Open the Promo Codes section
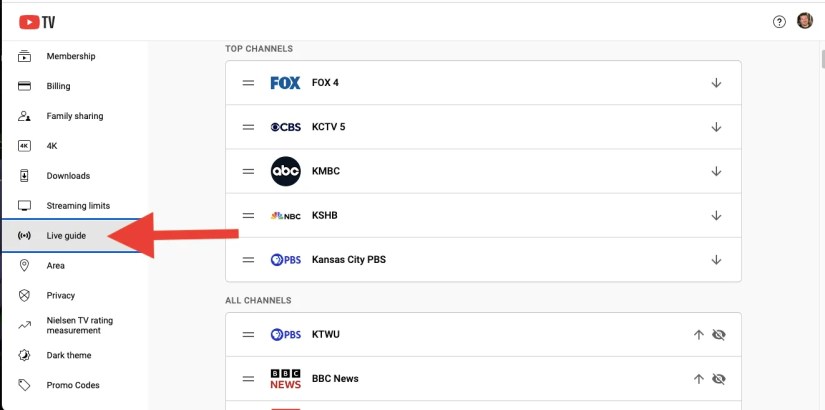The width and height of the screenshot is (825, 410). click(74, 385)
